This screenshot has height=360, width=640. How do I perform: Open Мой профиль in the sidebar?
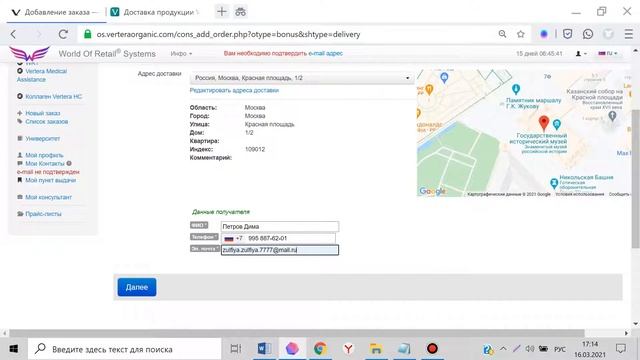(x=44, y=155)
